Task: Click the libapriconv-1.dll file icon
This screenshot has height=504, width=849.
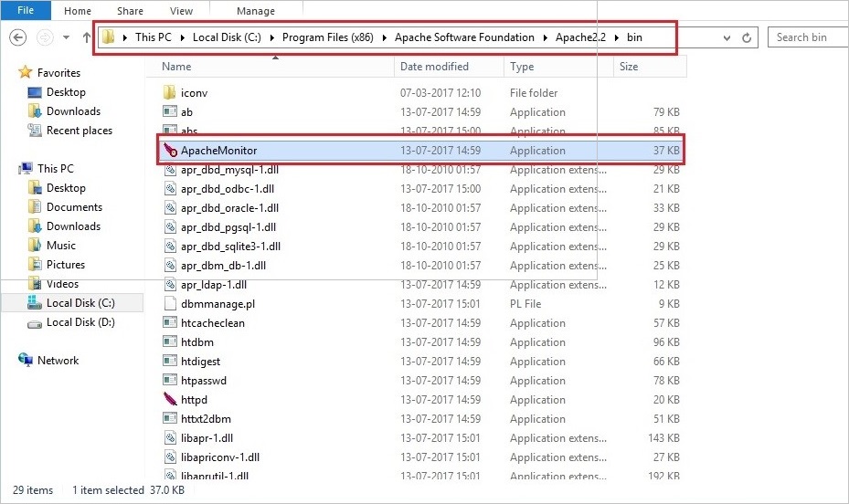Action: click(x=170, y=457)
